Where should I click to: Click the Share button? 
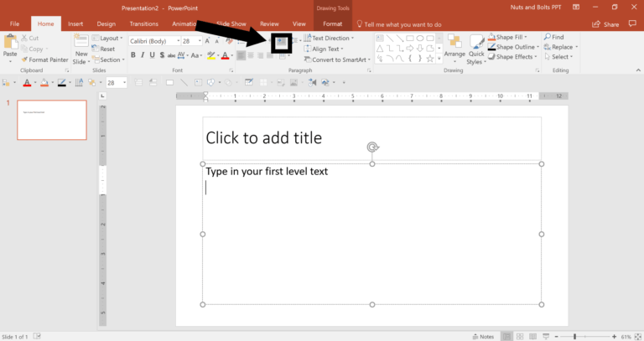coord(605,24)
